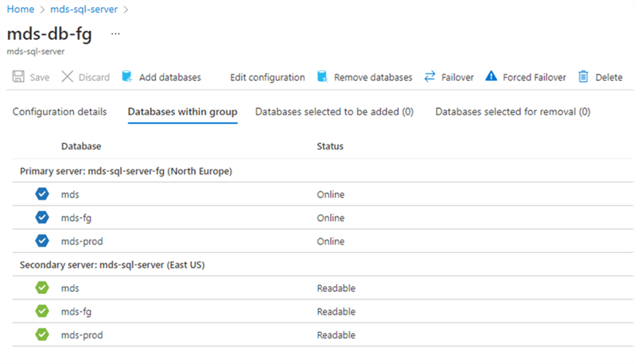Viewport: 634px width, 364px height.
Task: Click the Failover arrows icon
Action: click(x=430, y=76)
